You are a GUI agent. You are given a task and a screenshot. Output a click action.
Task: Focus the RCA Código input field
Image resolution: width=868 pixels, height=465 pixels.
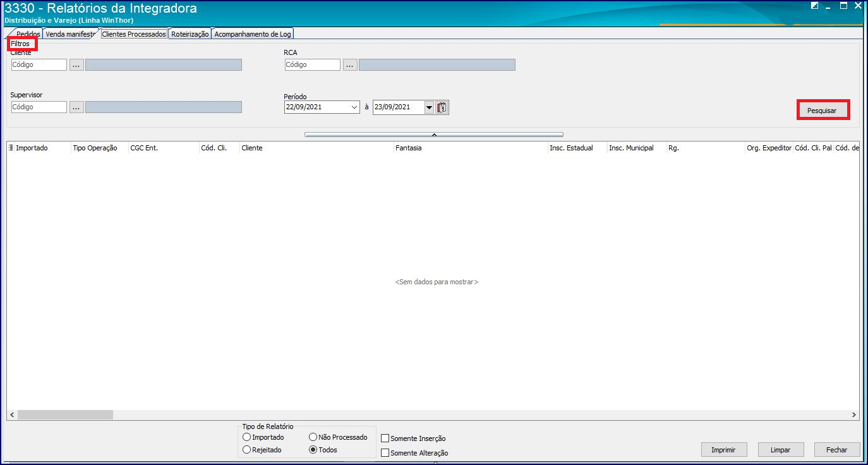(x=312, y=64)
